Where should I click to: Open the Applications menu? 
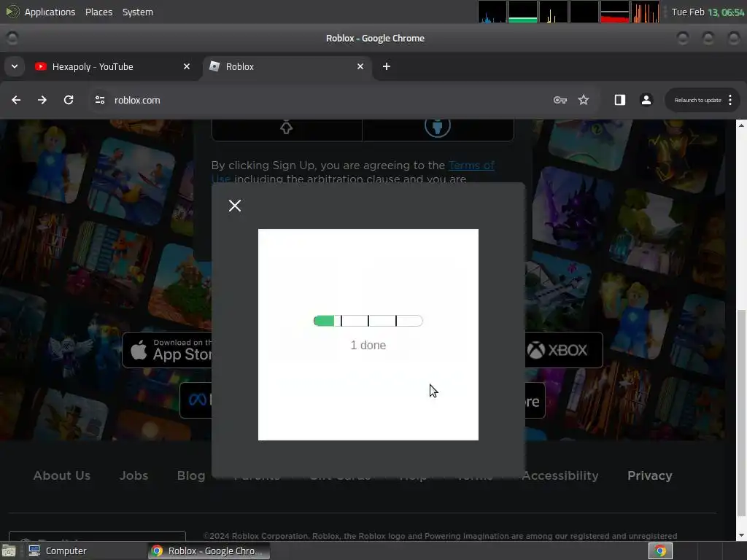click(x=50, y=12)
